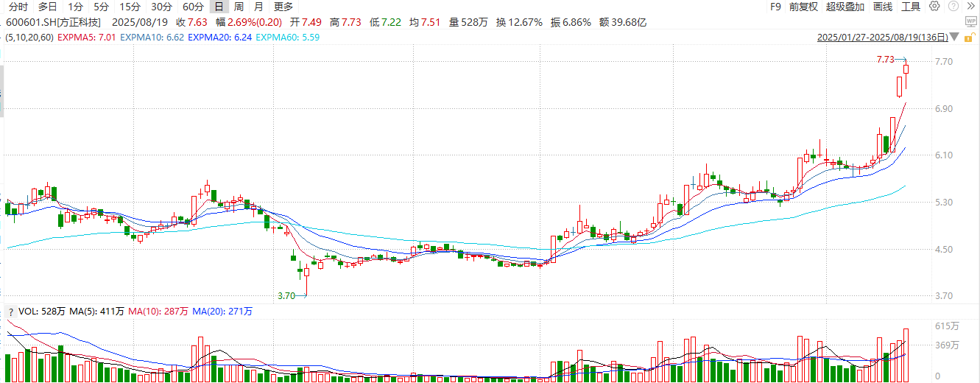Select the 30分 period tab
Screen dimensions: 980x383
(161, 7)
